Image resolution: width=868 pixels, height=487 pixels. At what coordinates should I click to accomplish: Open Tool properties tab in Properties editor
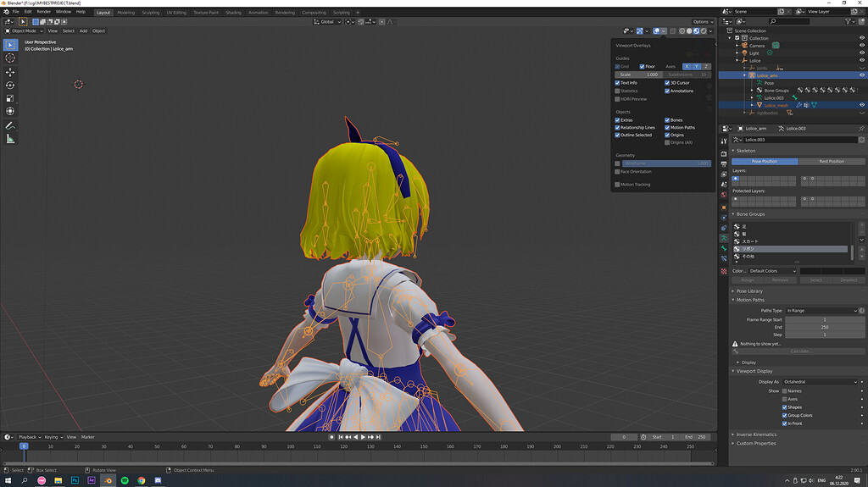724,141
